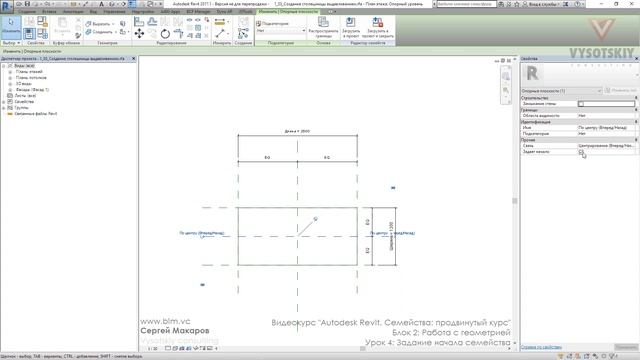Click the view scale control in view control bar
The image size is (640, 360).
(153, 349)
